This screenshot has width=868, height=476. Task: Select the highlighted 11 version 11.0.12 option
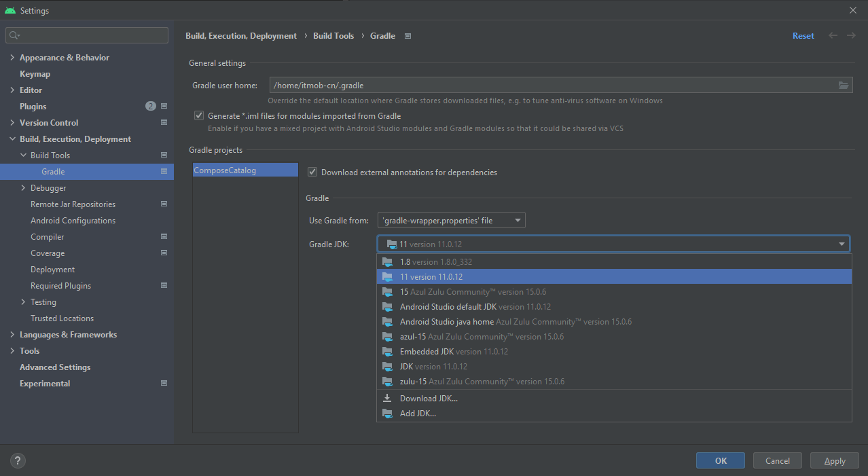tap(614, 277)
